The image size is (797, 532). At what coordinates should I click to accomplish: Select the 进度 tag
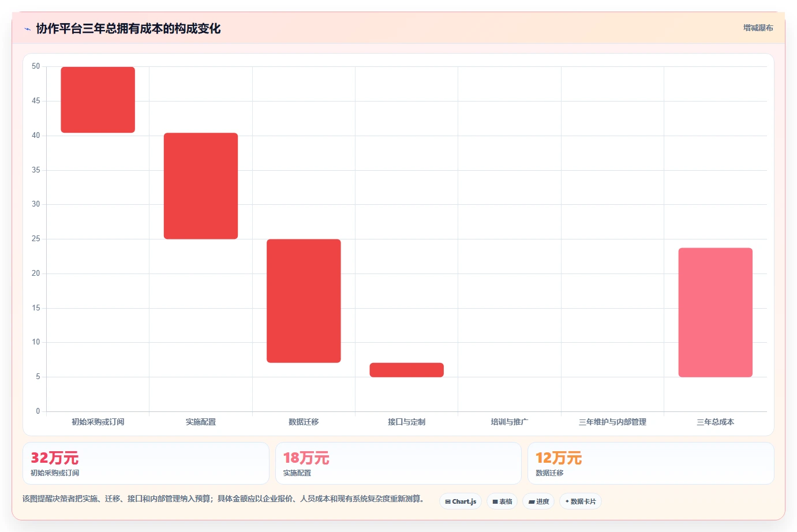(x=538, y=501)
